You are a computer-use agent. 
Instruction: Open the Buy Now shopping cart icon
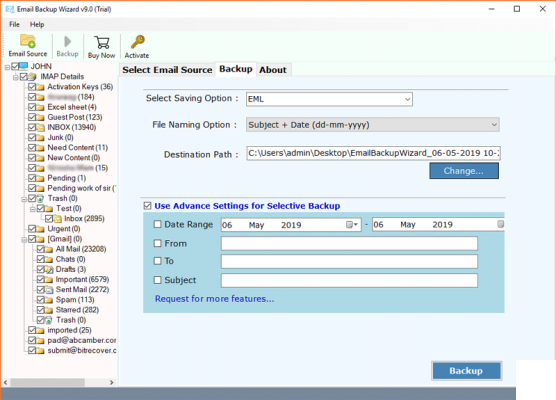click(102, 43)
